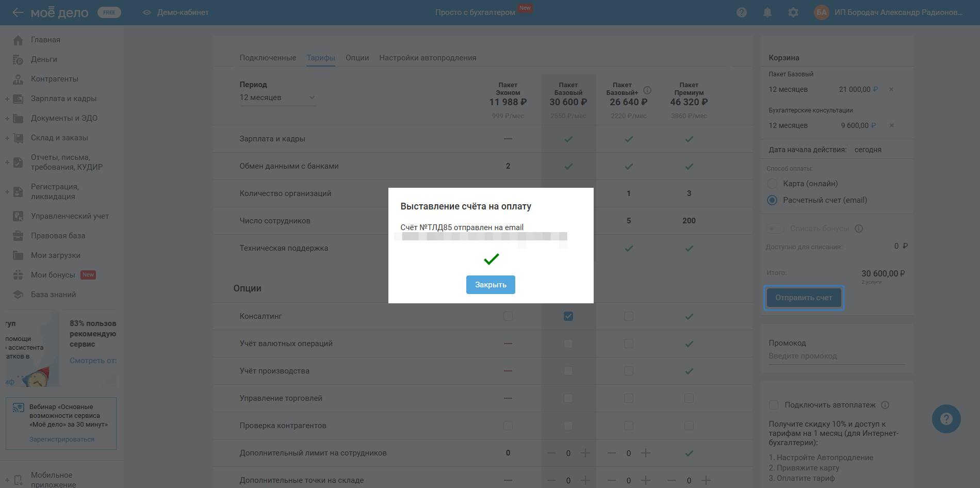Expand the Документы и ЭДО sidebar item
Viewport: 980px width, 488px height.
point(7,118)
